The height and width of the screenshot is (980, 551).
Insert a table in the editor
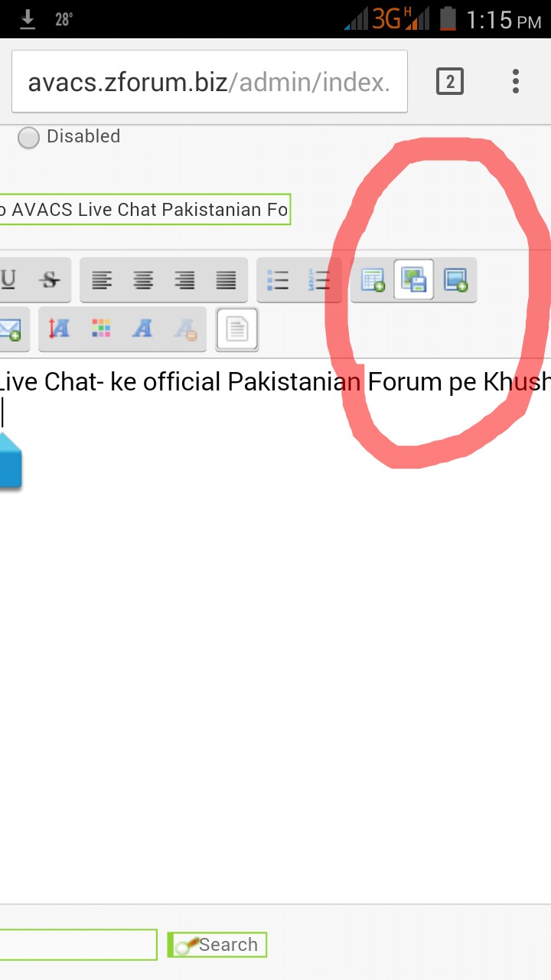(x=373, y=280)
